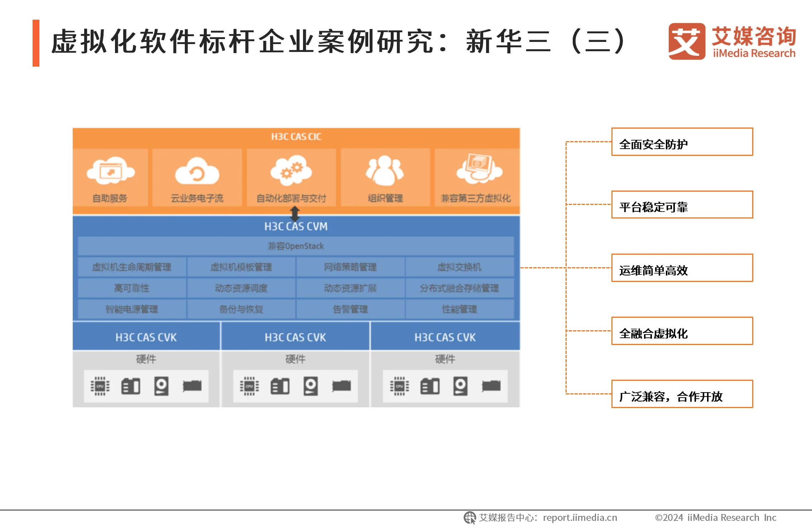Click the network card icon in middle 硬件 block
The height and width of the screenshot is (528, 812).
click(342, 386)
